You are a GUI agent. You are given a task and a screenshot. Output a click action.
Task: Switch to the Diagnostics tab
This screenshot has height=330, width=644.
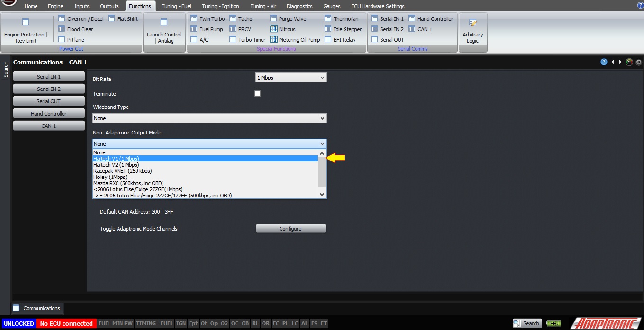[299, 6]
